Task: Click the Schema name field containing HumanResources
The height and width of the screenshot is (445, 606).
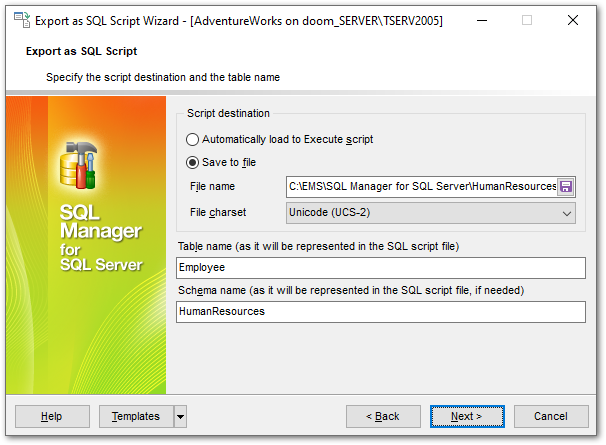Action: pos(381,312)
